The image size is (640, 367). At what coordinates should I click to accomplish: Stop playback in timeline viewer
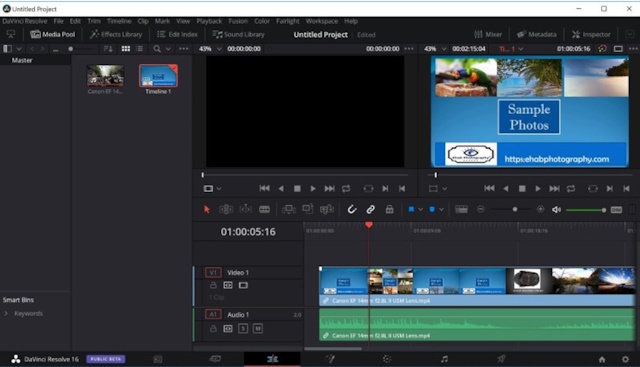click(x=522, y=189)
